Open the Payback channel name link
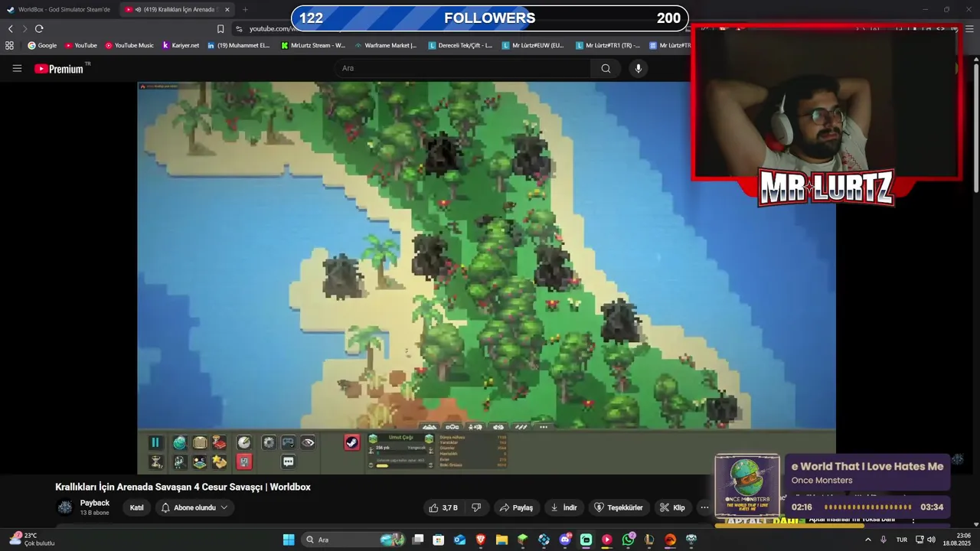 click(x=95, y=503)
